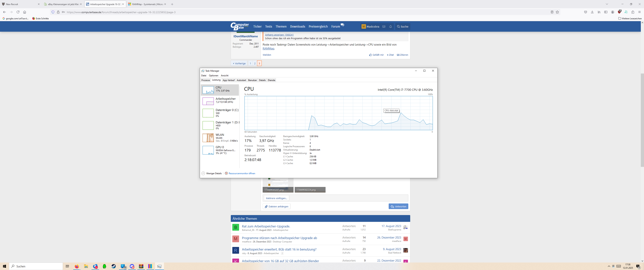The image size is (644, 270).
Task: Click the notification bell in ComputerBase header
Action: click(x=391, y=27)
